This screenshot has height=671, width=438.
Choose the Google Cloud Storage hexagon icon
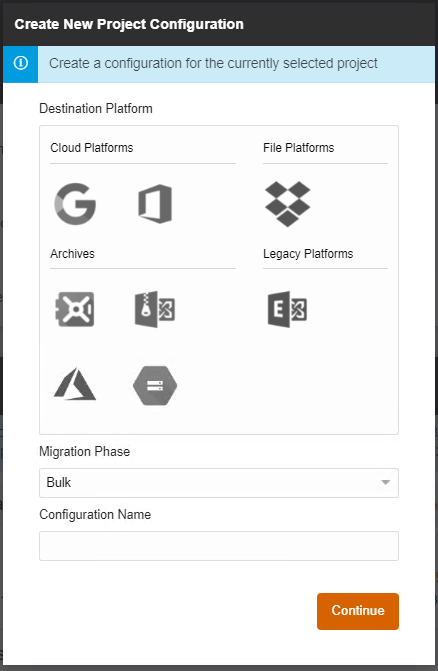click(155, 385)
